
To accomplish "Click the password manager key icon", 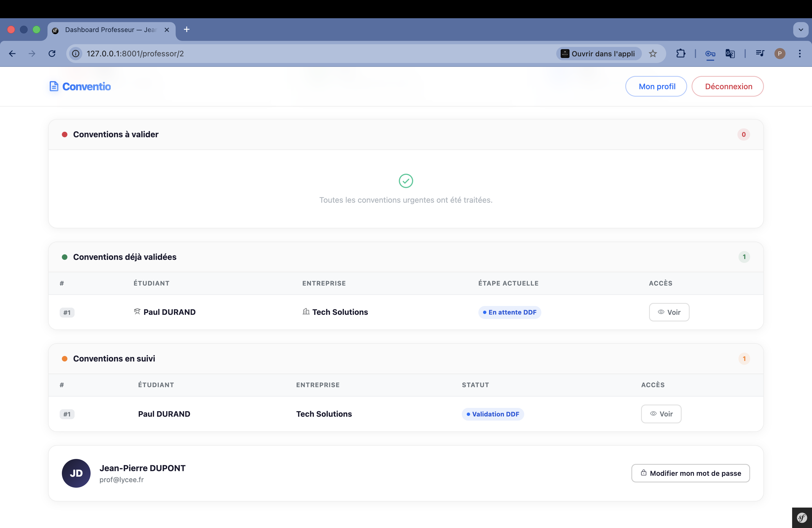I will 710,54.
